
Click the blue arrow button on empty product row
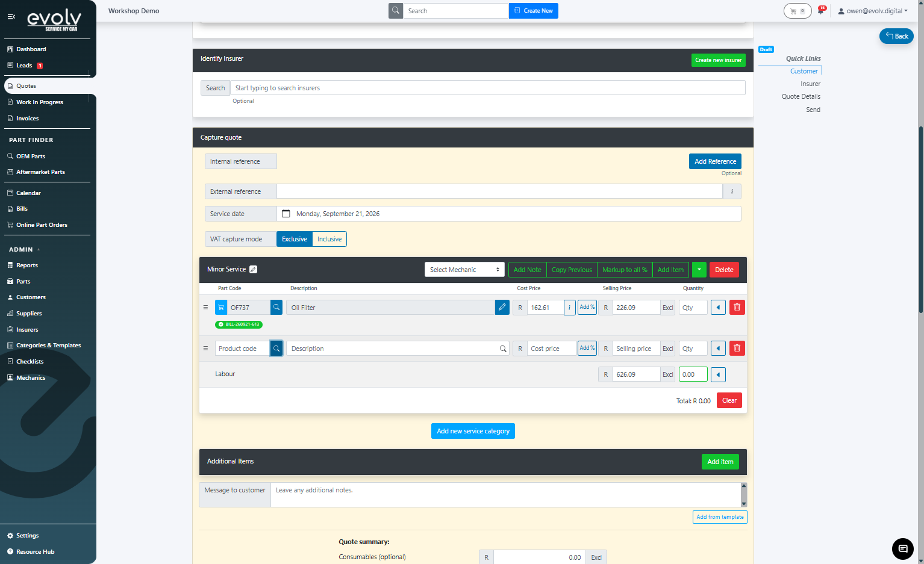[x=718, y=349]
